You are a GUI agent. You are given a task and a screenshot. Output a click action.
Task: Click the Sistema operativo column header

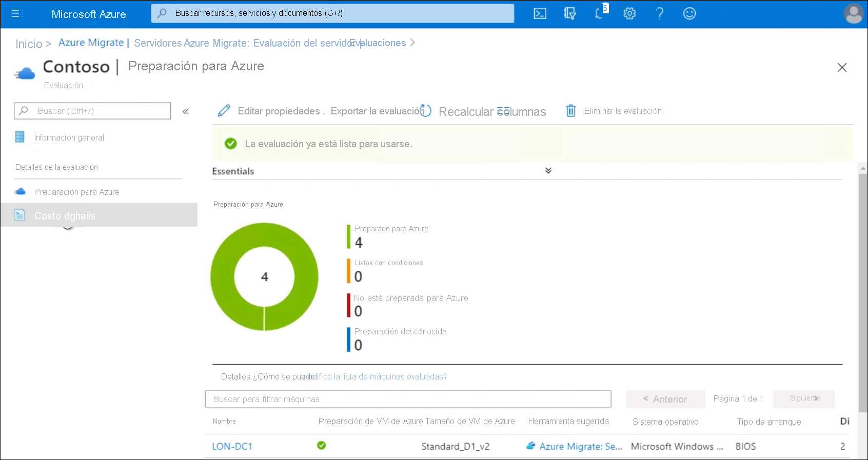(665, 422)
